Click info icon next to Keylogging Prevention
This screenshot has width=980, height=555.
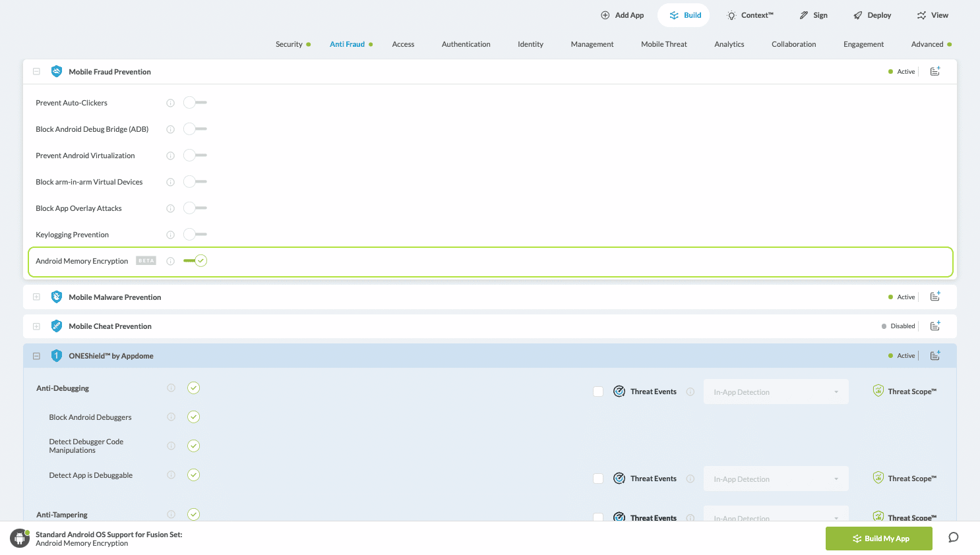pyautogui.click(x=170, y=235)
